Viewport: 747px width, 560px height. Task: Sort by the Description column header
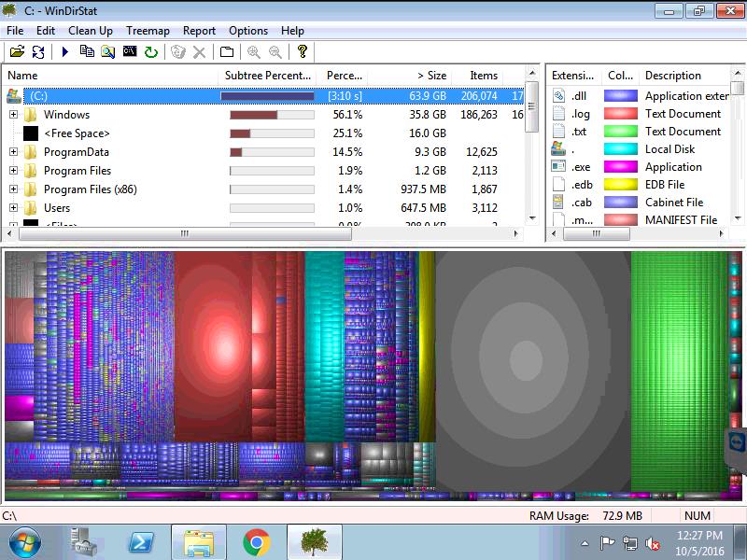pyautogui.click(x=684, y=76)
